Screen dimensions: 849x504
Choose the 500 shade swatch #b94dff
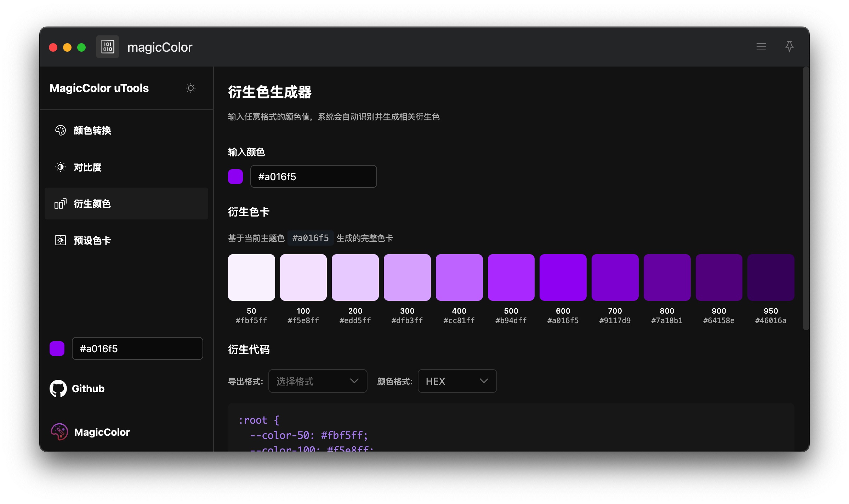(x=511, y=277)
